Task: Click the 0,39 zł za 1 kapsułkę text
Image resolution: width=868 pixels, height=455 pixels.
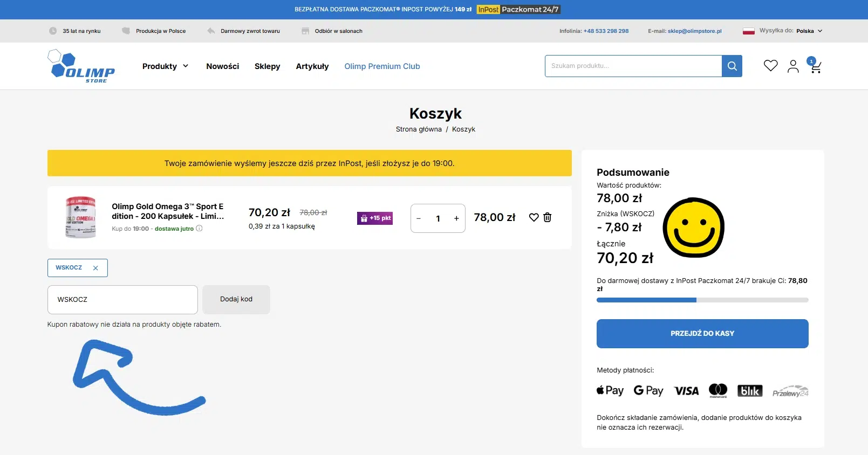Action: click(282, 226)
